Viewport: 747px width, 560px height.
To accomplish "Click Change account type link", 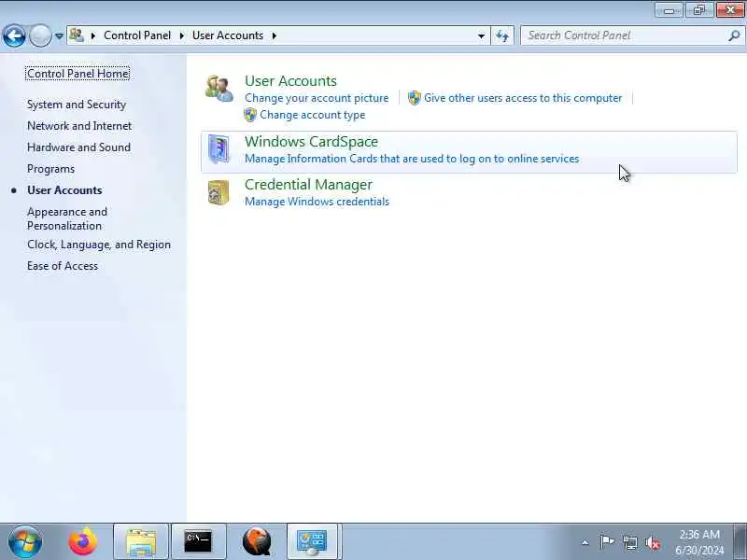I will click(x=313, y=115).
